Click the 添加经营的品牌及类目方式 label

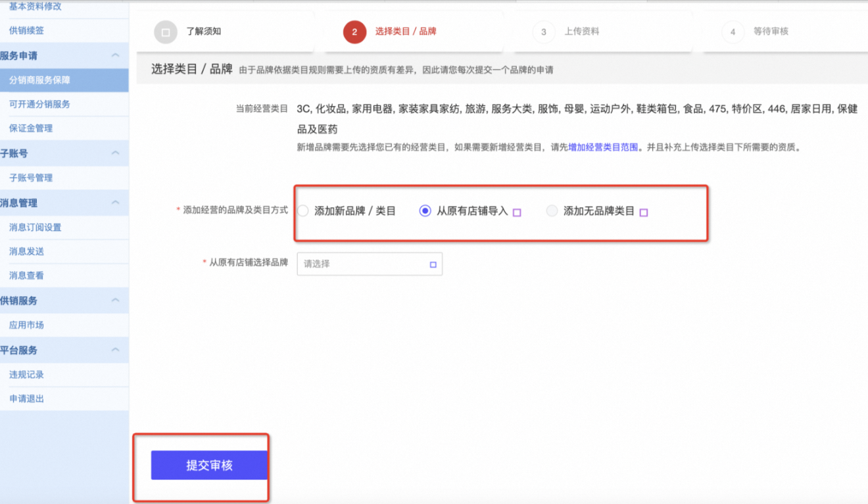point(235,210)
